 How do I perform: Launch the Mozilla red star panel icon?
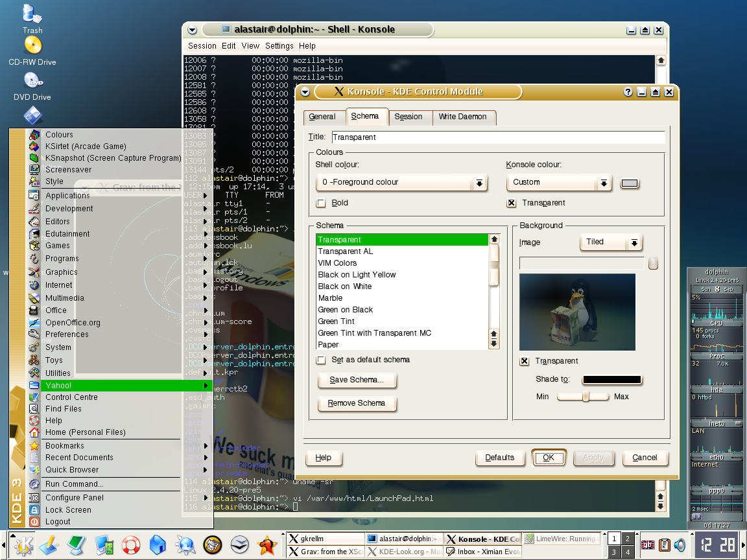pyautogui.click(x=267, y=545)
